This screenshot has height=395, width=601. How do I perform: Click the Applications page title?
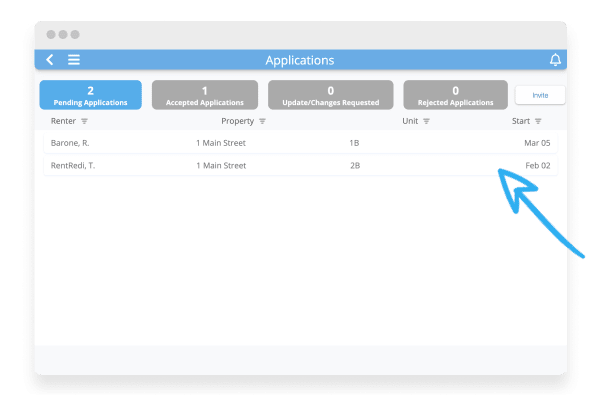click(300, 61)
